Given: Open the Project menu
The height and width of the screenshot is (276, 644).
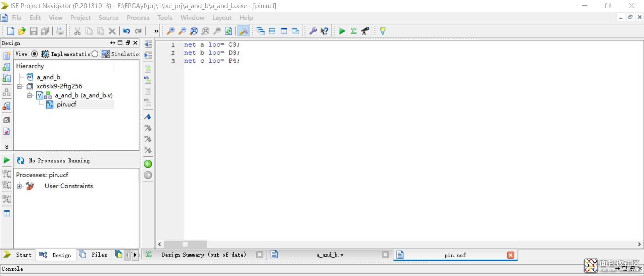Looking at the screenshot, I should (80, 17).
